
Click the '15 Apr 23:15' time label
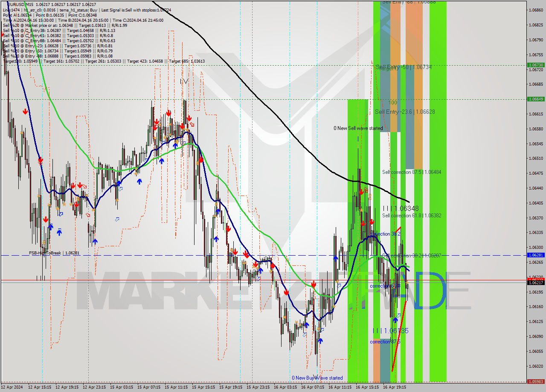(x=258, y=388)
